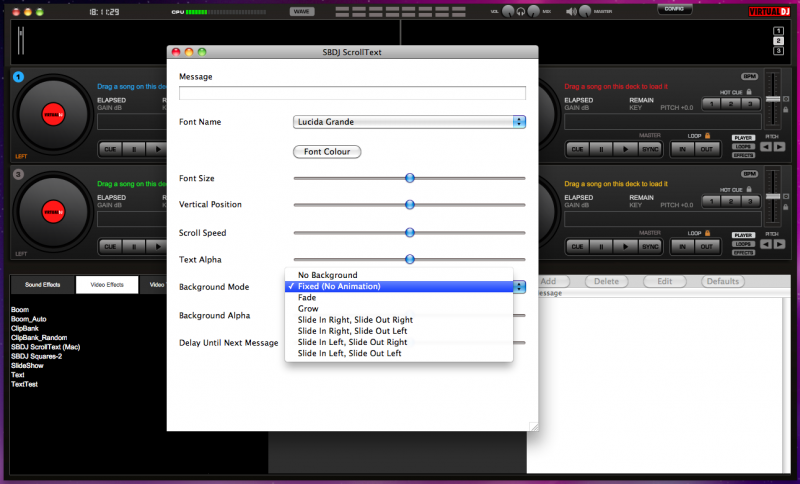The image size is (800, 484).
Task: Choose 'Slide In Left, Slide Out Left' option
Action: [349, 353]
